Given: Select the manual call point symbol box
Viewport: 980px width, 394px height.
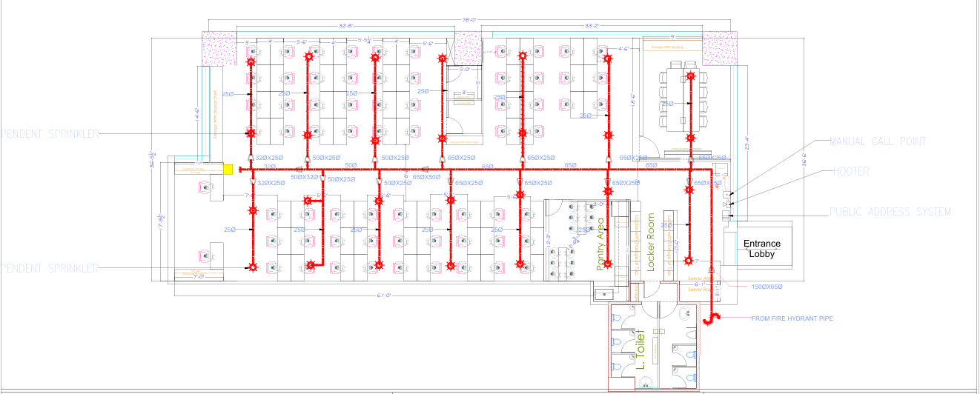Looking at the screenshot, I should click(726, 194).
